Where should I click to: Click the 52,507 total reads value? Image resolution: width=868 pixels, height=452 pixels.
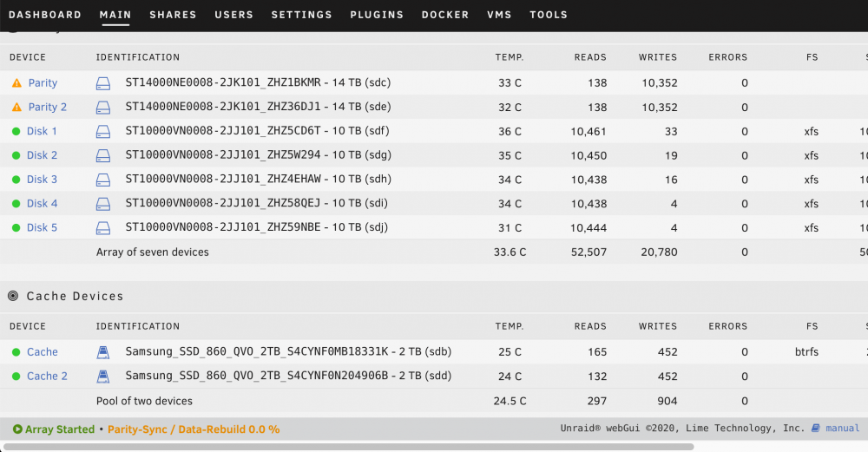[x=589, y=252]
